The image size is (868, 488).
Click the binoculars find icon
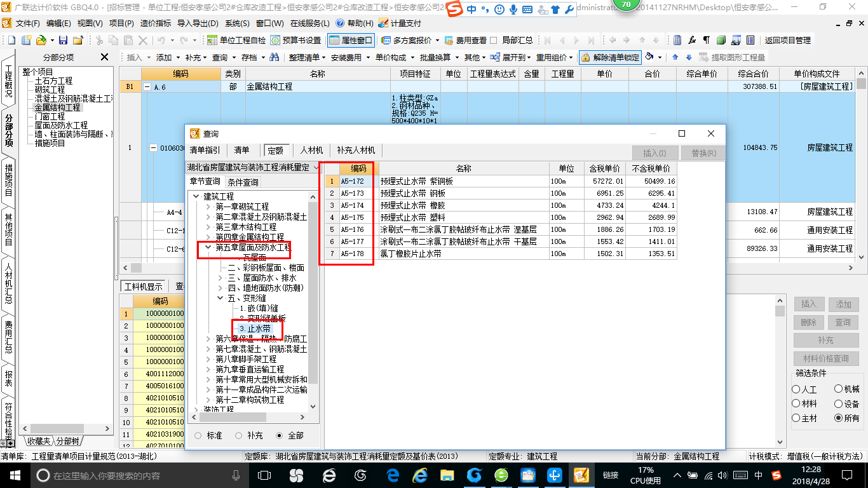click(x=275, y=57)
